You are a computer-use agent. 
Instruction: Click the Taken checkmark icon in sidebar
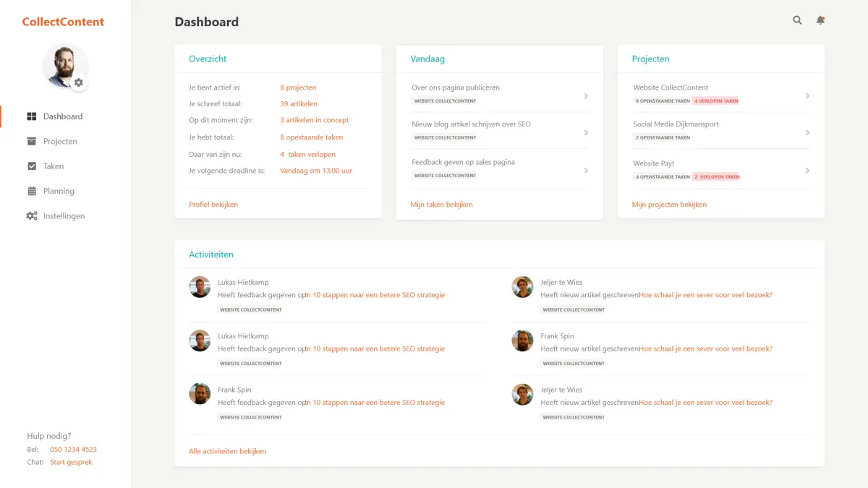click(32, 166)
